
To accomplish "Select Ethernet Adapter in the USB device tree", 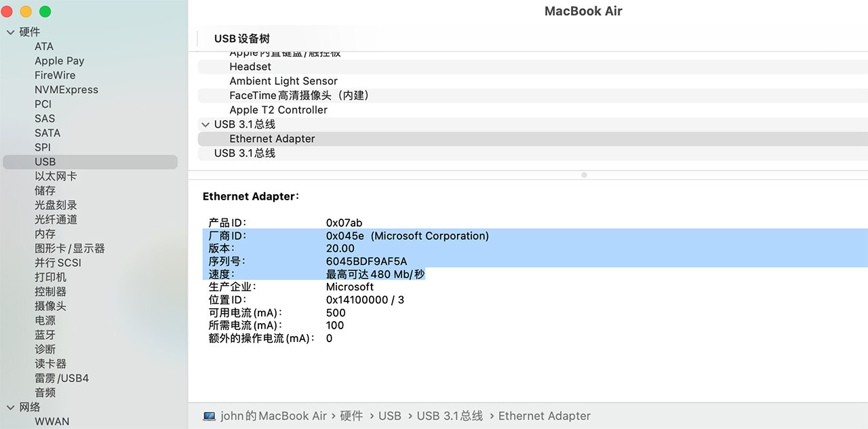I will [272, 138].
